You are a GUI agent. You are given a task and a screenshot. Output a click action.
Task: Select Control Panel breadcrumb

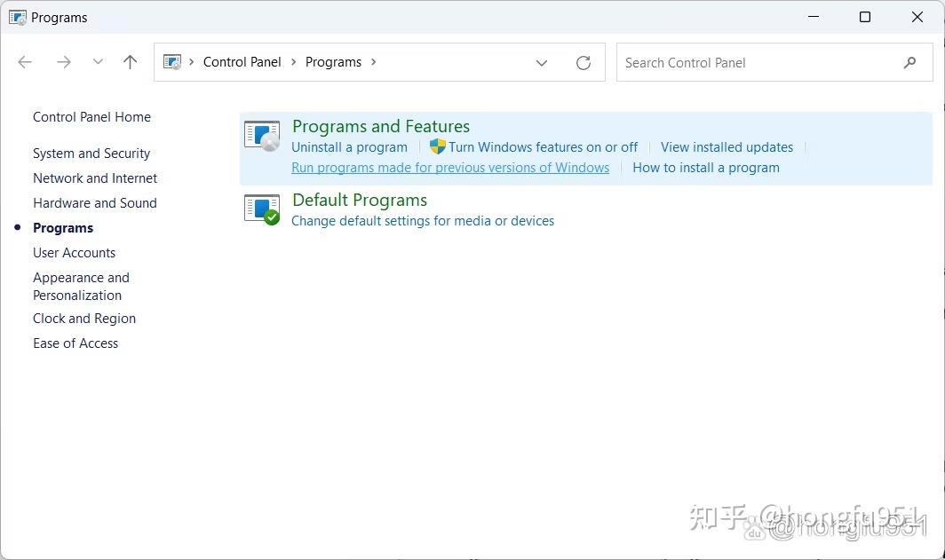tap(242, 62)
